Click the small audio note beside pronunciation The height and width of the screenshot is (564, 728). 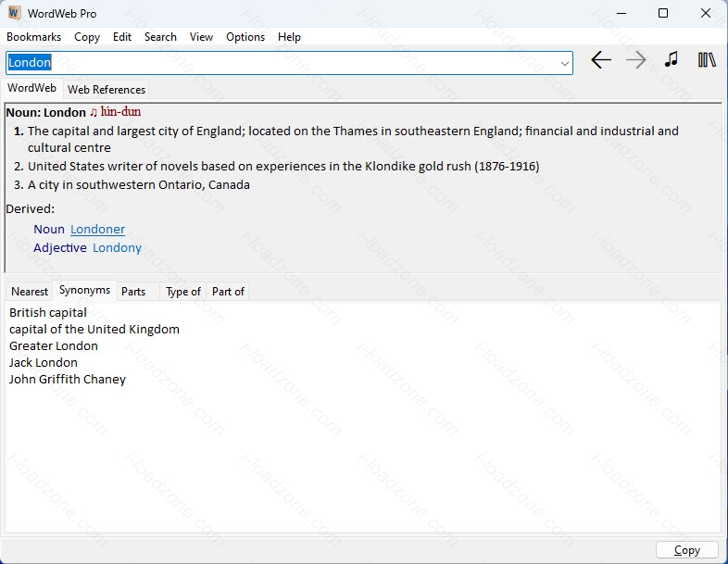94,112
